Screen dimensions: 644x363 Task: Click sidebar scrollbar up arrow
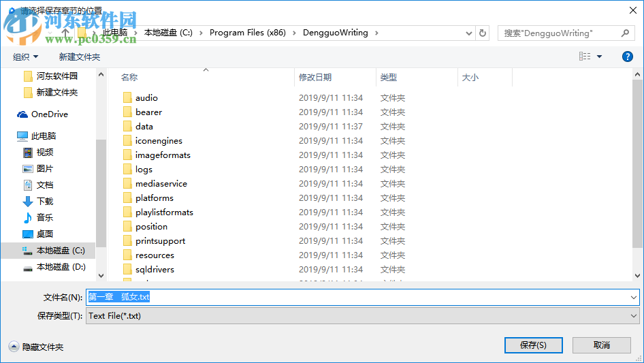click(x=101, y=74)
